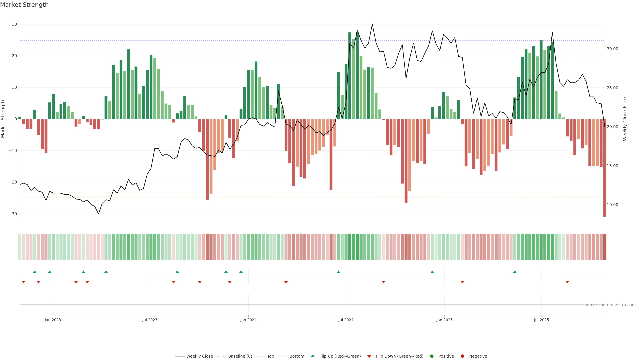Click the dark red Negative legend circle
Screen dimensions: 644x362
pos(462,356)
